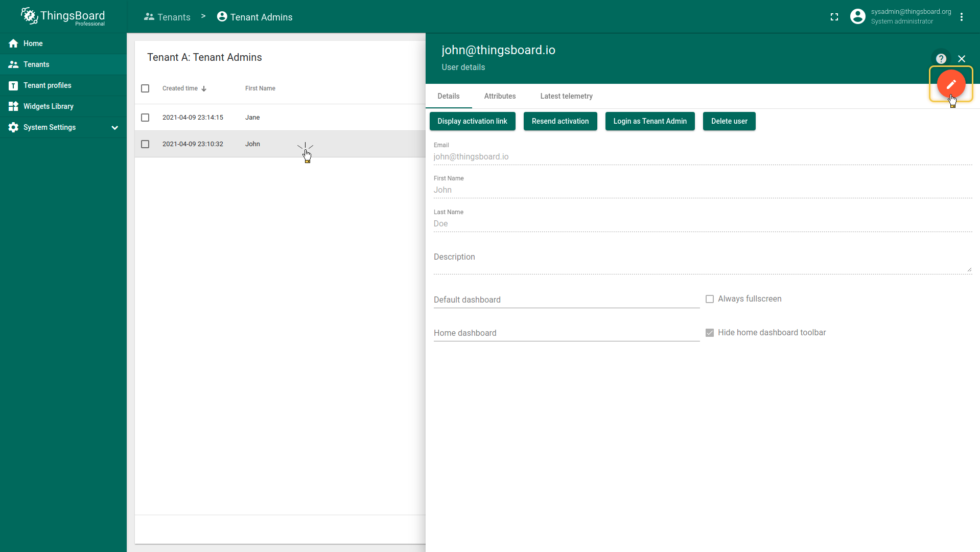Click Delete user button

coord(729,121)
